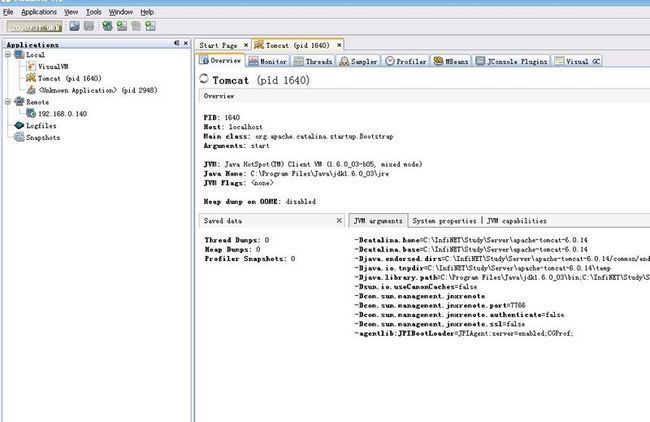The image size is (650, 422).
Task: Select the Logfiles node icon
Action: point(19,125)
